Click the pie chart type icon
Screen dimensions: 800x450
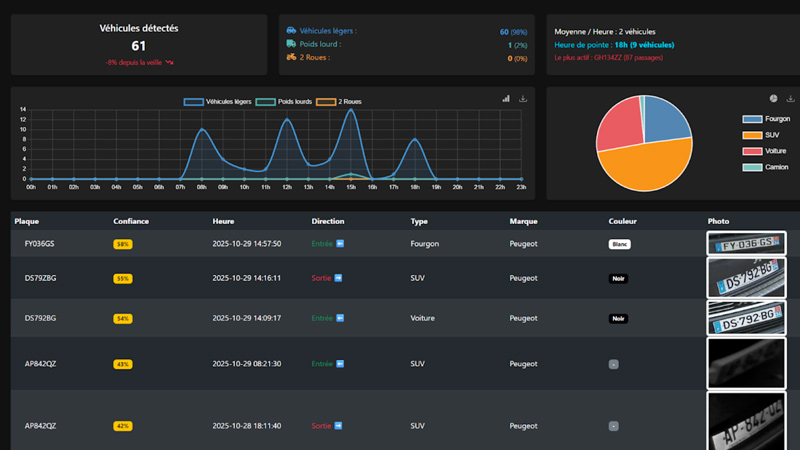pos(774,99)
